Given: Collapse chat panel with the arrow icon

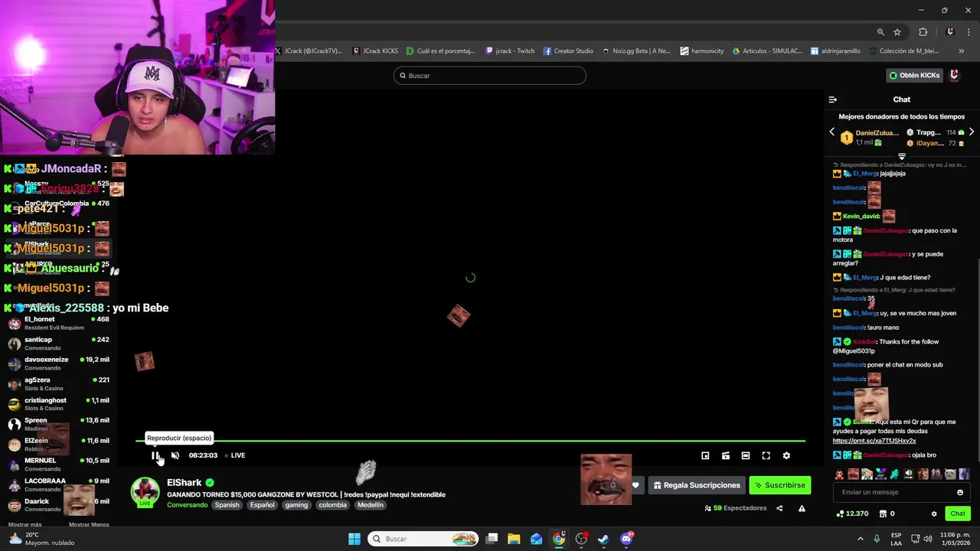Looking at the screenshot, I should tap(833, 99).
